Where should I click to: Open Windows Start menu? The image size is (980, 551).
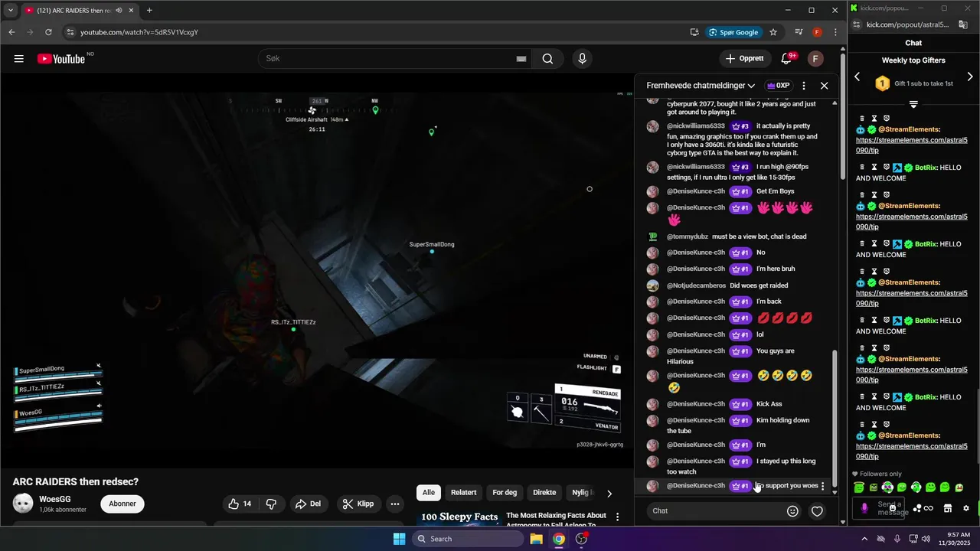click(399, 539)
